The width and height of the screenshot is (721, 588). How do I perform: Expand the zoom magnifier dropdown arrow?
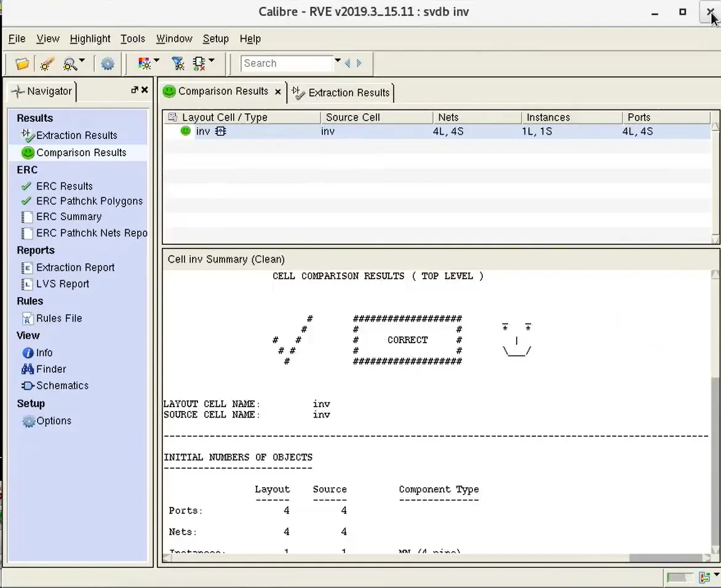point(82,60)
